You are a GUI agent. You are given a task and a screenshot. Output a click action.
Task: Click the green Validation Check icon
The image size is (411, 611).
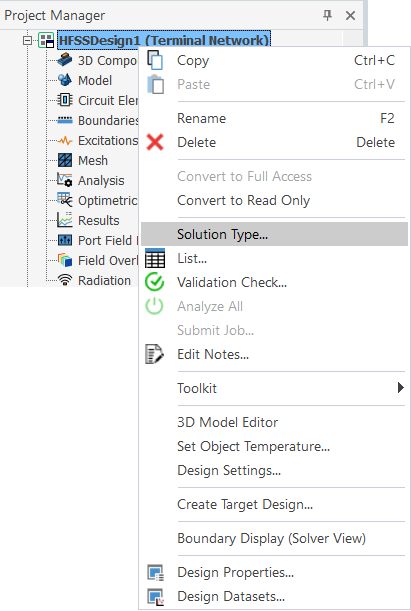click(155, 282)
